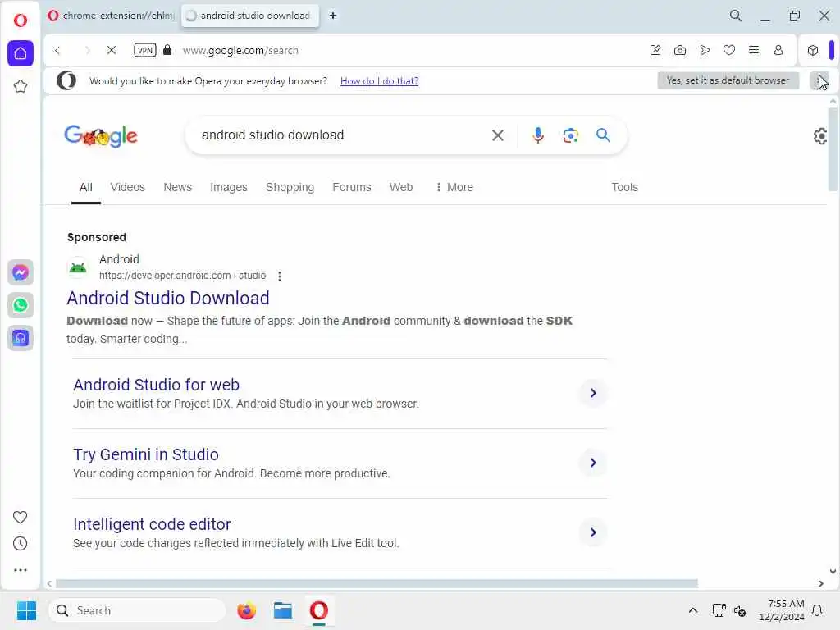The height and width of the screenshot is (630, 840).
Task: Take a snapshot with camera icon
Action: pyautogui.click(x=680, y=50)
